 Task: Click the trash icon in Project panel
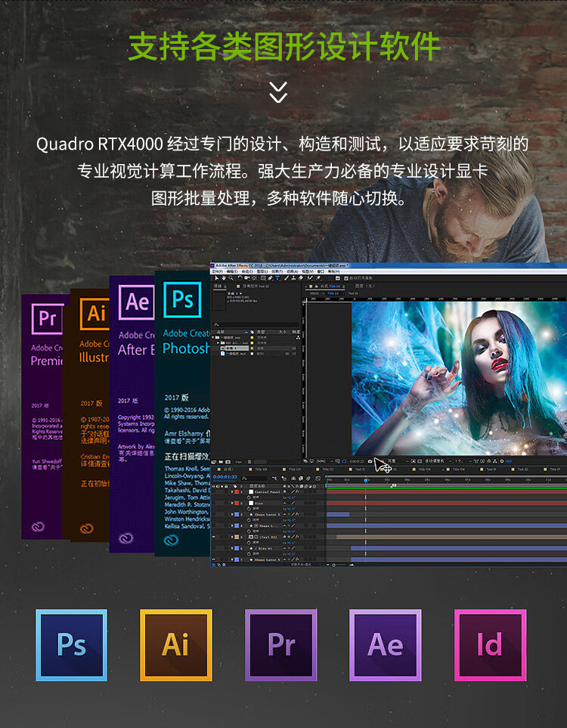coord(249,461)
